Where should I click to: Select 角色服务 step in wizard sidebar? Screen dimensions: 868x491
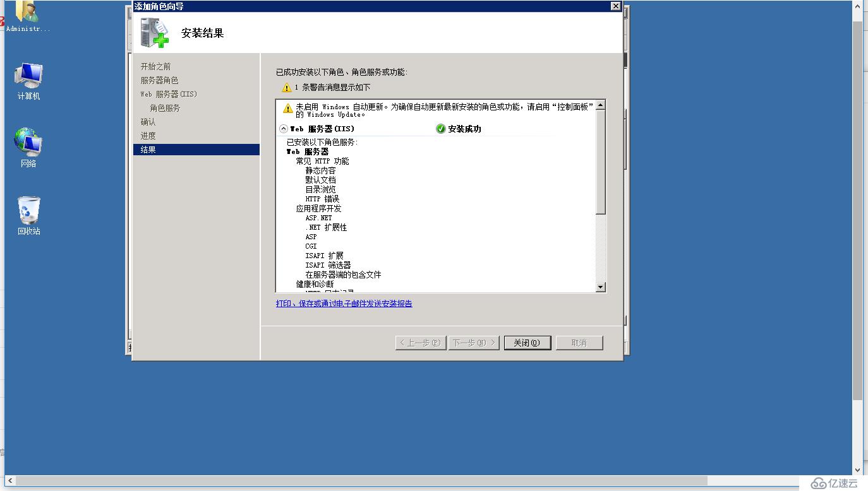pyautogui.click(x=165, y=108)
